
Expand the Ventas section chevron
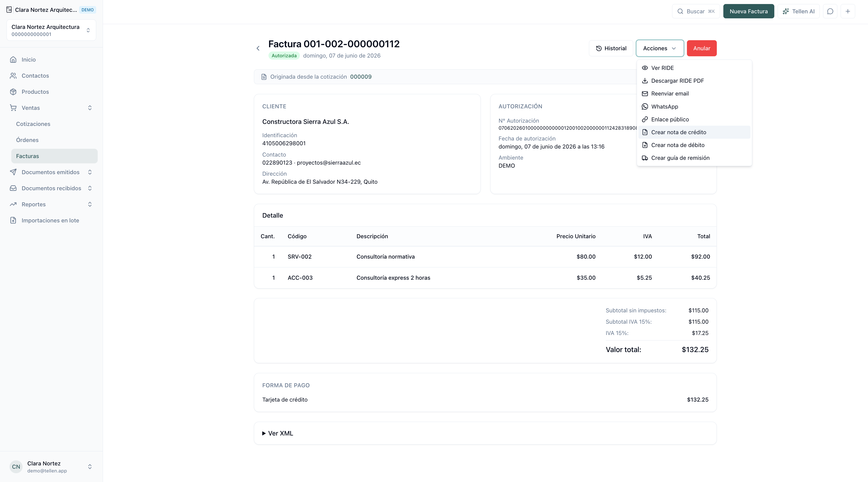pos(90,108)
